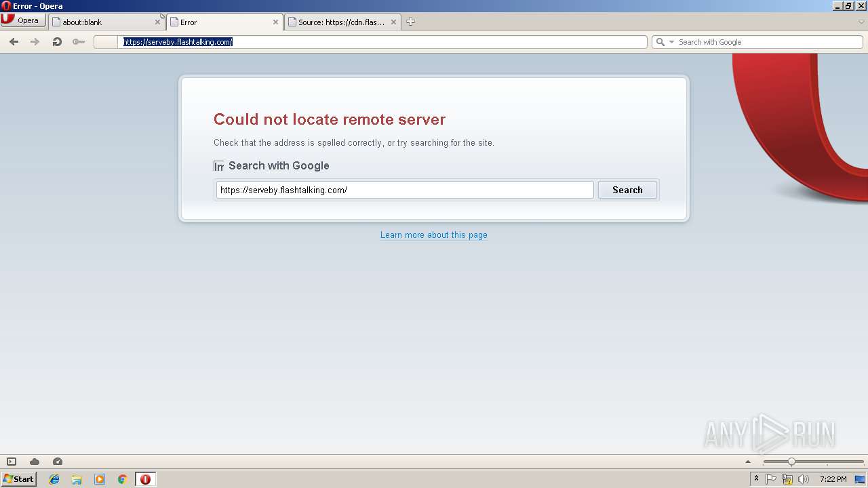The width and height of the screenshot is (868, 488).
Task: Open Learn more about this page link
Action: coord(434,235)
